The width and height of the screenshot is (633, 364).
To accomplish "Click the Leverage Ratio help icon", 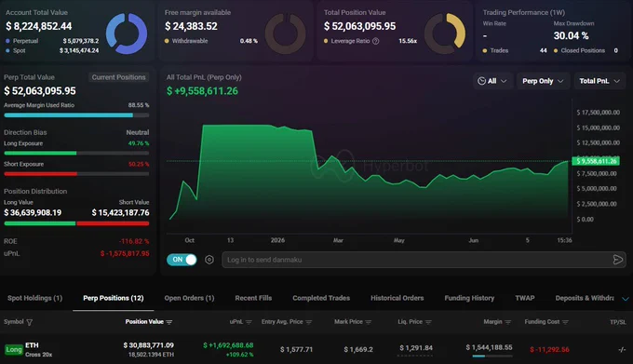I will click(x=375, y=41).
